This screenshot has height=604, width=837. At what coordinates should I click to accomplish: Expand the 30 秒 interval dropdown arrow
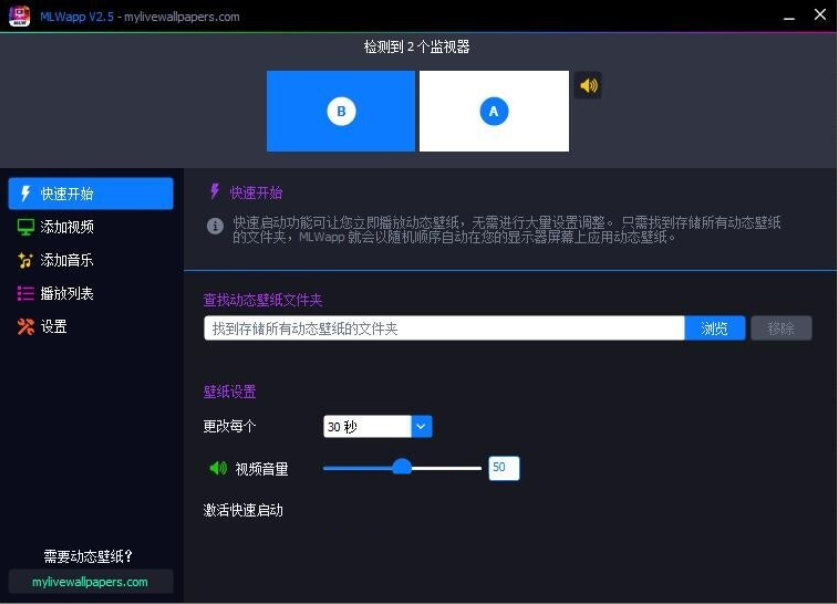(421, 427)
